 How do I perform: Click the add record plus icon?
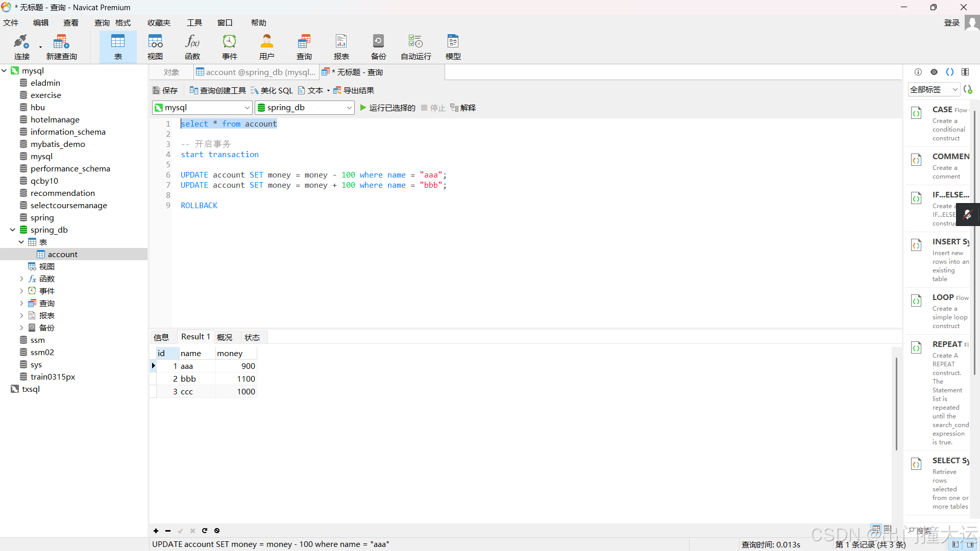coord(156,531)
